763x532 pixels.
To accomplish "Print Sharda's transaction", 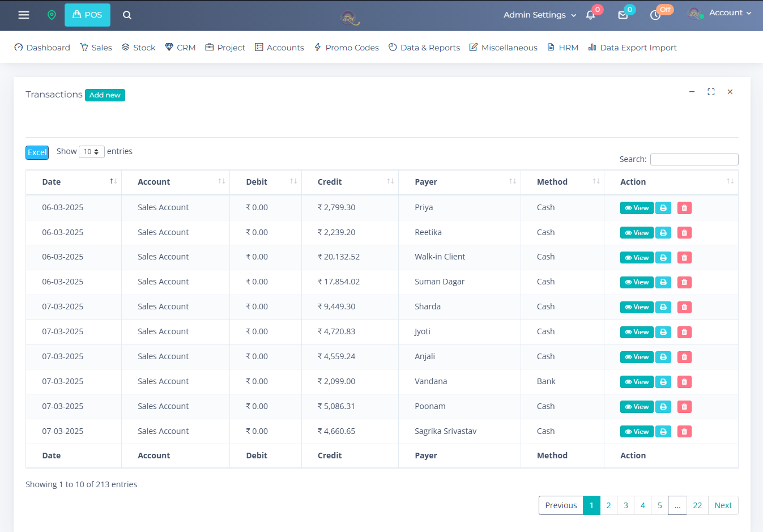I will click(663, 307).
